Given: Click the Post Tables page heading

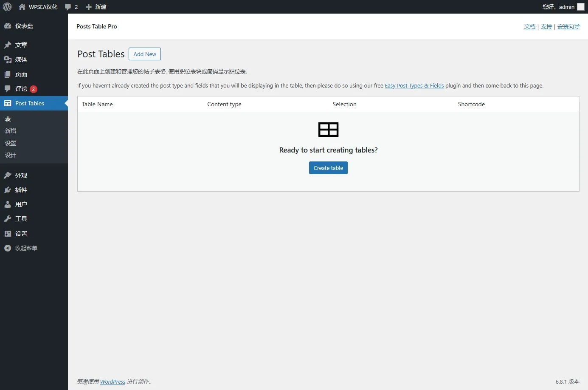Looking at the screenshot, I should pyautogui.click(x=101, y=54).
